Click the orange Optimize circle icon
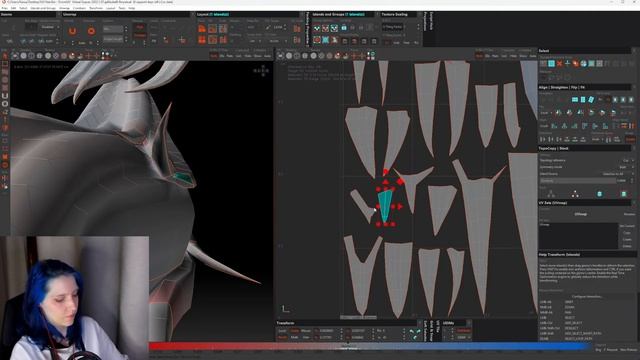The height and width of the screenshot is (360, 640). [x=91, y=31]
